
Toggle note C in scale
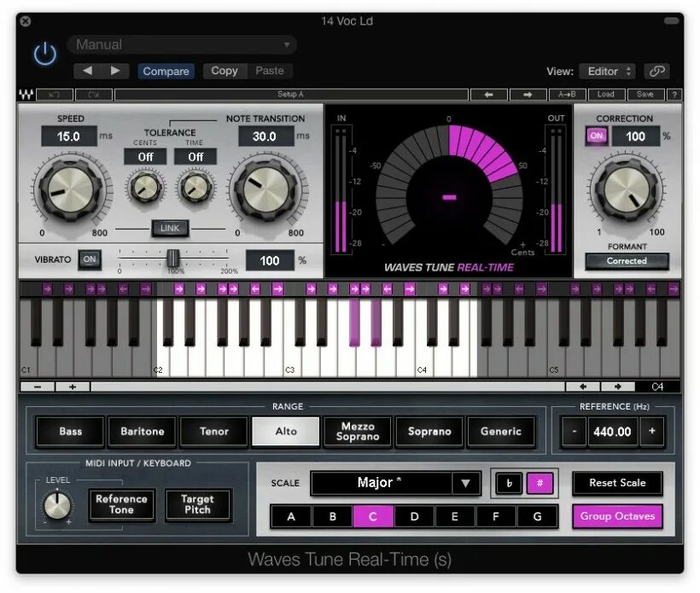click(x=373, y=517)
